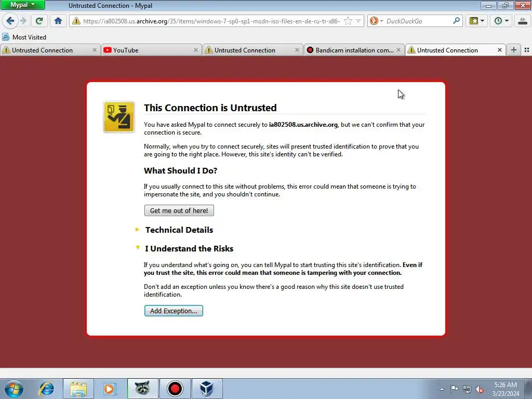This screenshot has width=532, height=399.
Task: Click the network status tray icon
Action: point(467,389)
